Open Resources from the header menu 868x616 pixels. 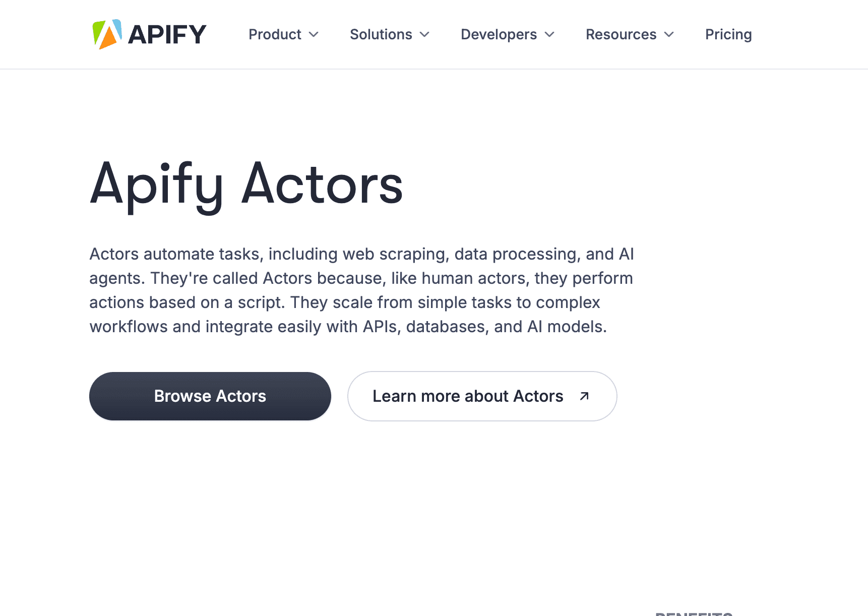coord(621,35)
